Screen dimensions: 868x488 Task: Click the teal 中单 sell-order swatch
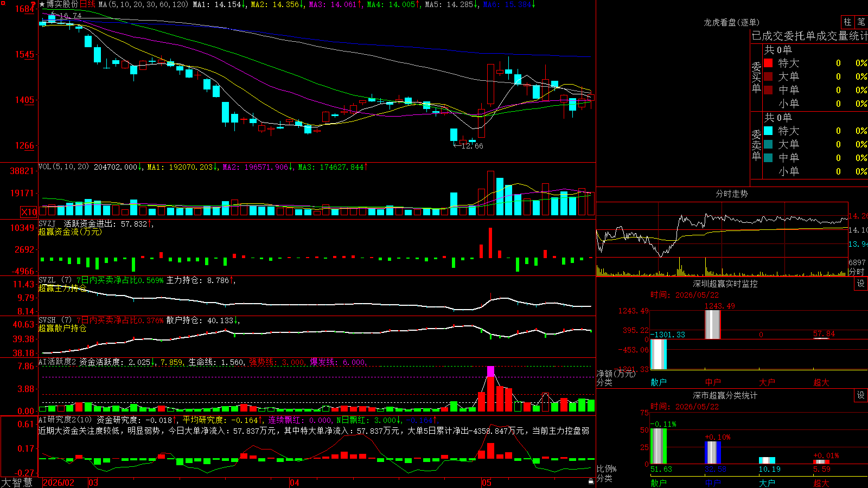coord(768,157)
